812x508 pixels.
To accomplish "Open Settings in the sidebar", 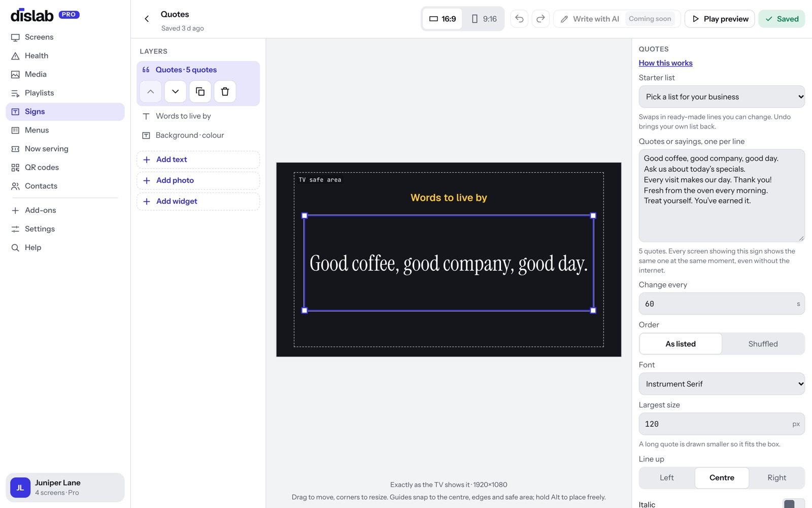I will pos(65,229).
